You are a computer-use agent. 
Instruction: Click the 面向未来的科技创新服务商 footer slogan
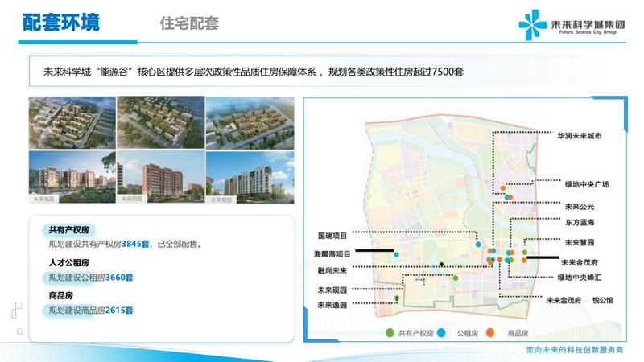575,350
